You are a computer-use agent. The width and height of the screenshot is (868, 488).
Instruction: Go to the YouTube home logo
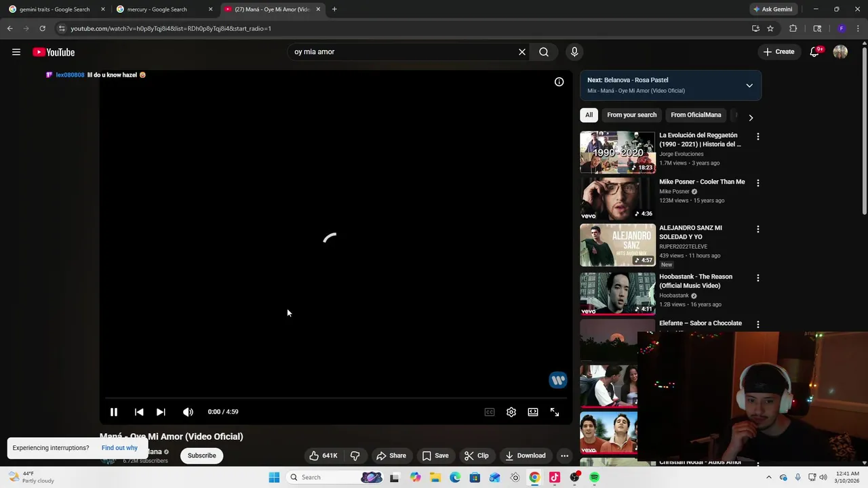(x=54, y=52)
